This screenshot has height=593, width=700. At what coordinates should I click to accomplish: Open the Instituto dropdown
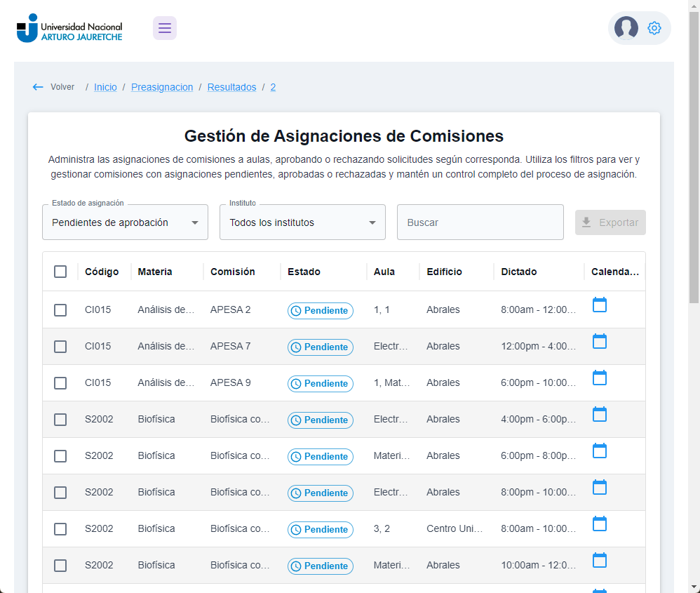point(302,222)
